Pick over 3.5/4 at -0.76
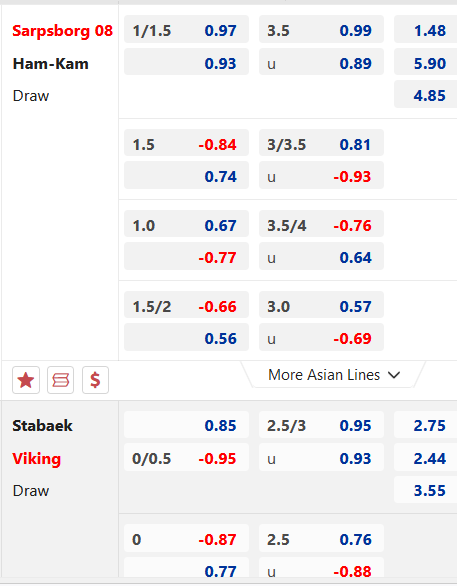Screen dimensions: 457x586 pos(321,223)
